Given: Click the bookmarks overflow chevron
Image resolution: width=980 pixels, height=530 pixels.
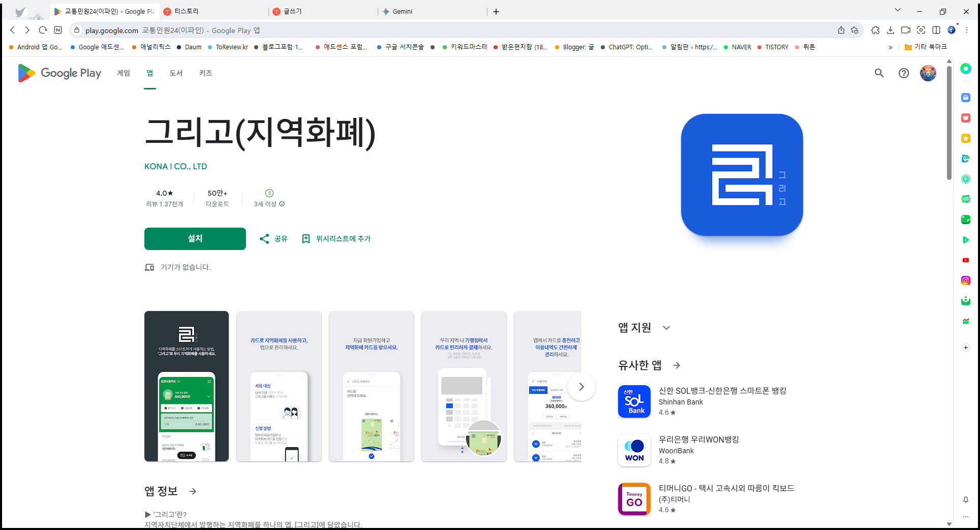Looking at the screenshot, I should tap(890, 47).
